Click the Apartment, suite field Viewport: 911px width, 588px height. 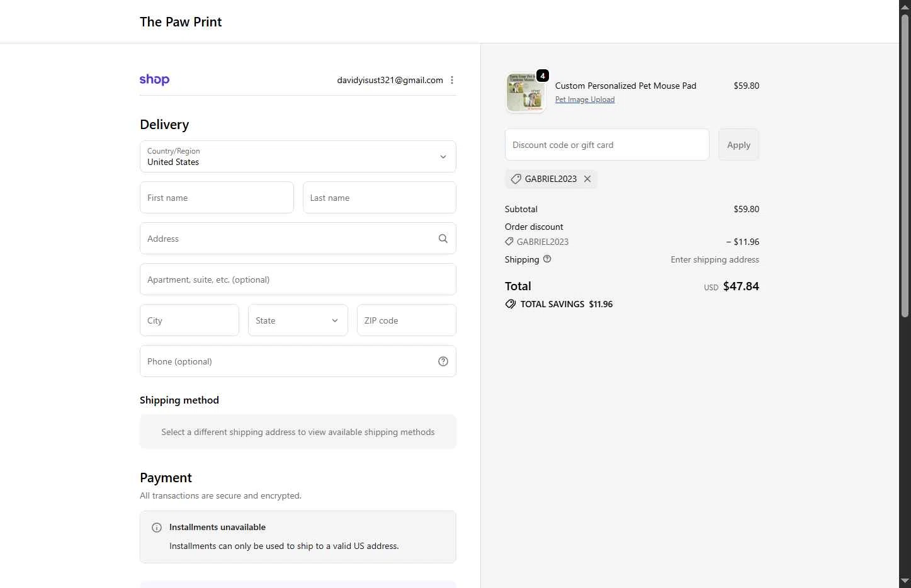tap(298, 280)
